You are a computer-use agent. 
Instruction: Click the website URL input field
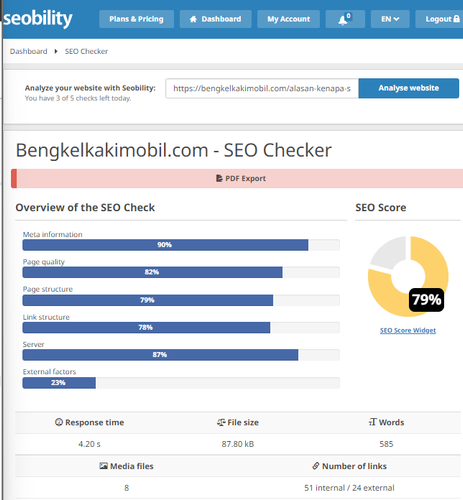point(262,88)
